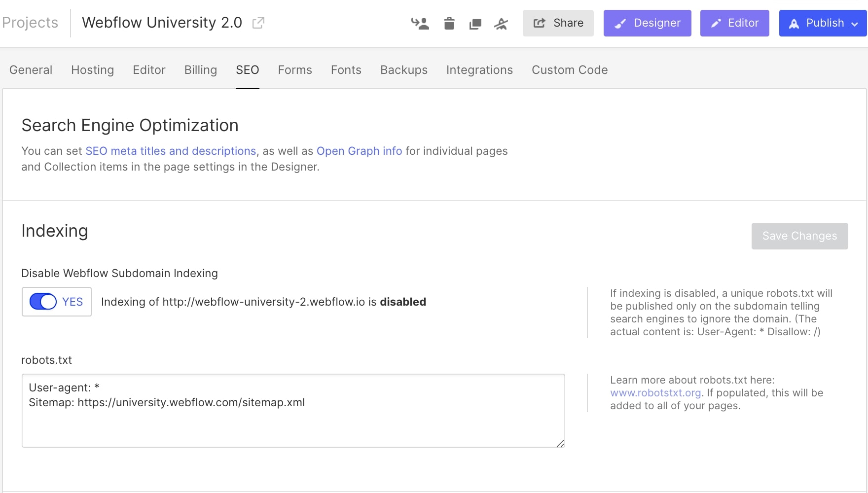868x493 pixels.
Task: Open the Editor button
Action: click(x=735, y=23)
